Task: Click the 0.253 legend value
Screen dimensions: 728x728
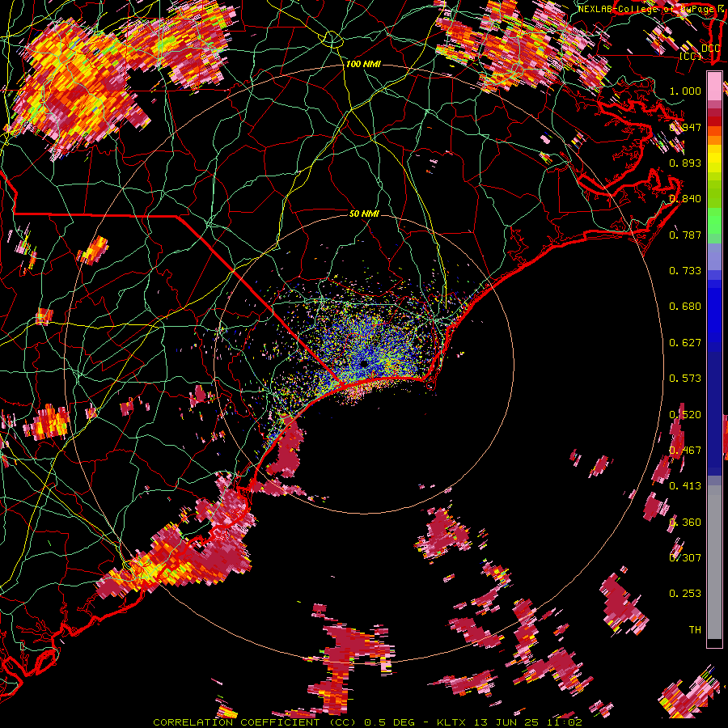Action: coord(685,594)
